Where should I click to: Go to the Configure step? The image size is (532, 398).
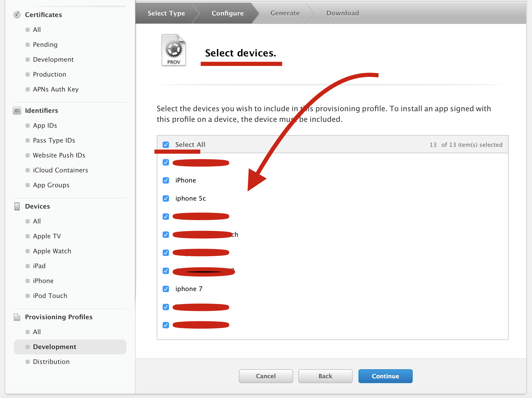tap(228, 13)
